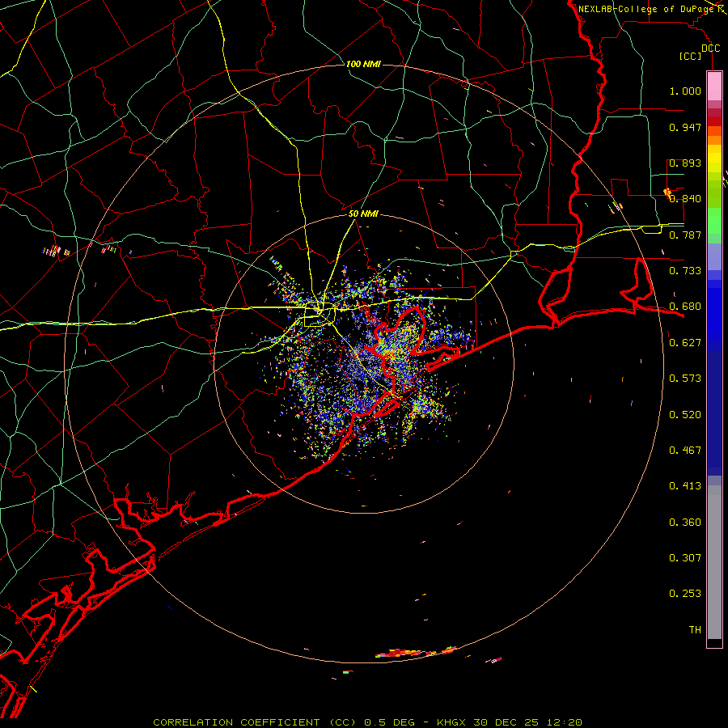Click the red segment of the color bar
The width and height of the screenshot is (728, 728).
point(714,121)
